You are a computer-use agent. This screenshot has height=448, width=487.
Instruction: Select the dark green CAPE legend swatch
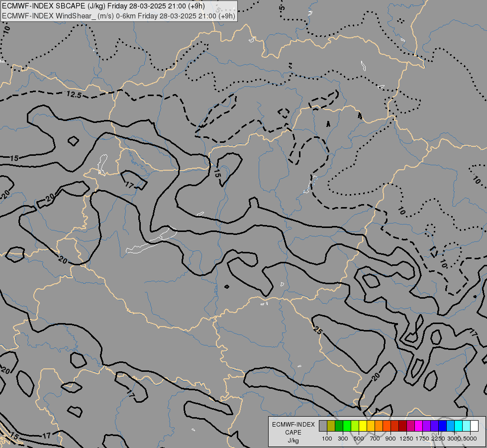(339, 426)
